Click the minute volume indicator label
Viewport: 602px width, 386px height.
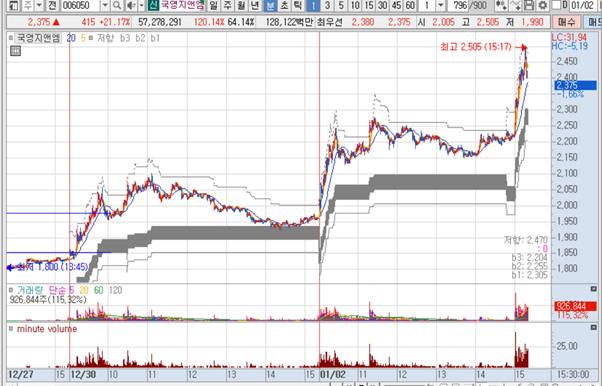(47, 329)
